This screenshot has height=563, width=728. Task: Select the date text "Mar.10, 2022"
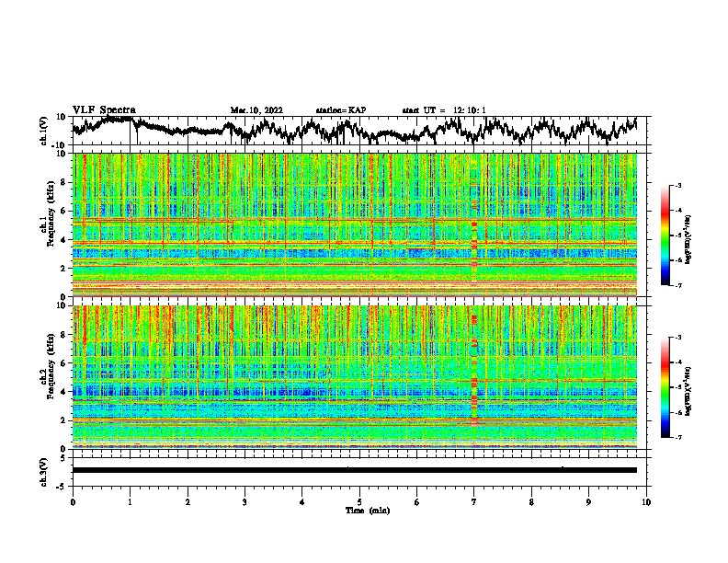[256, 110]
